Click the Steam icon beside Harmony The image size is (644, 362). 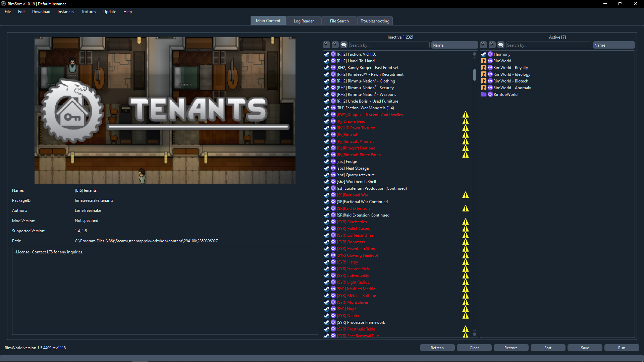point(483,54)
